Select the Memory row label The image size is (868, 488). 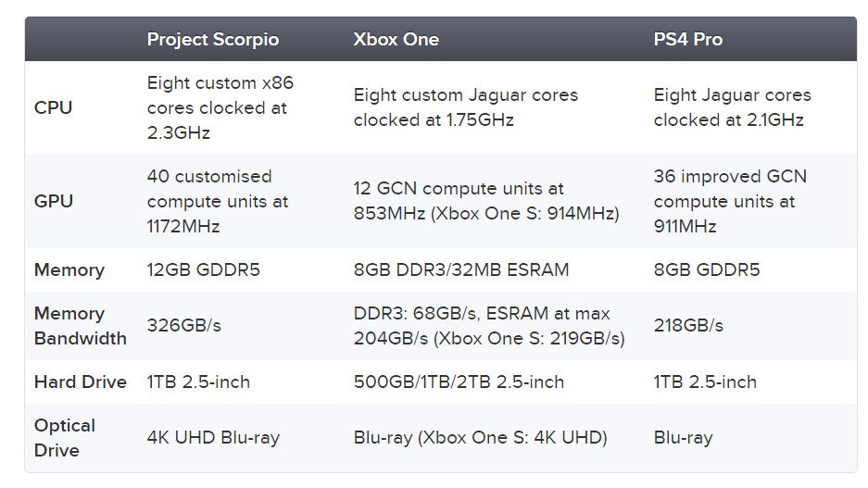click(69, 270)
